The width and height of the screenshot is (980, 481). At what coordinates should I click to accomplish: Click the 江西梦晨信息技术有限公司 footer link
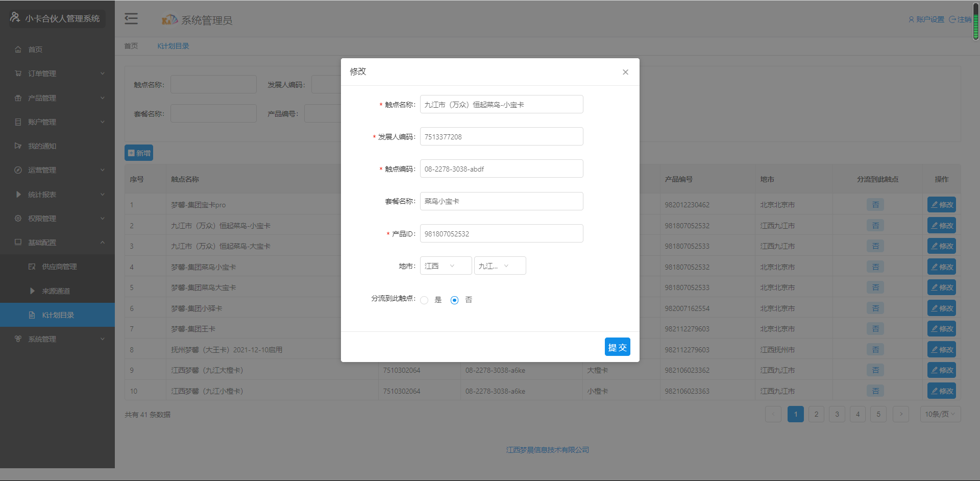(547, 450)
